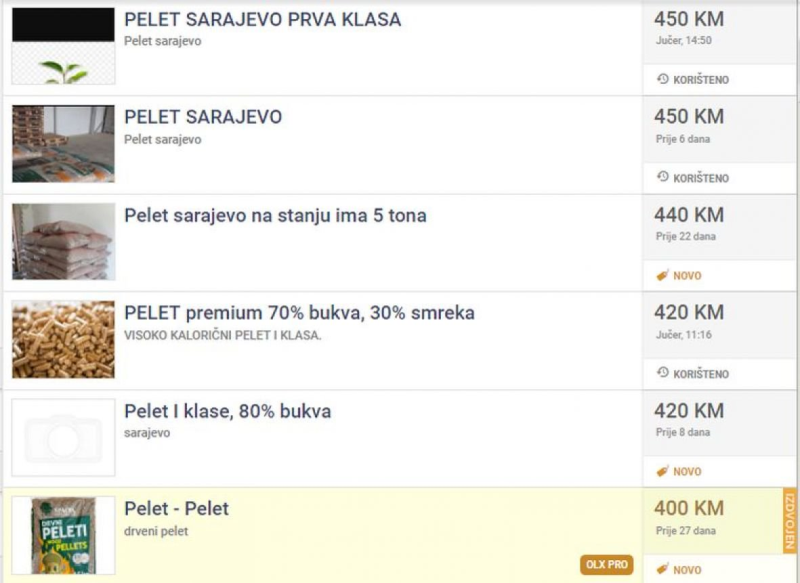Click the loose wood pellets thumbnail
This screenshot has height=583, width=800.
click(x=63, y=340)
